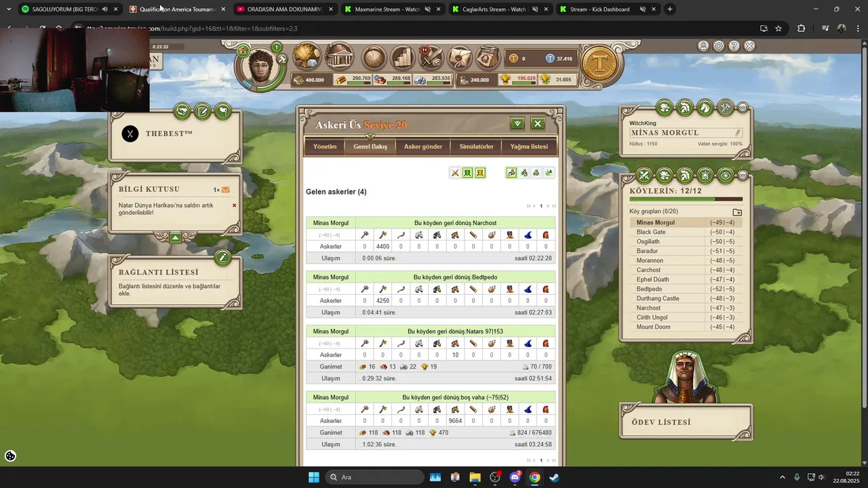Screen dimensions: 868x488
Task: Open the Asker gönder tab
Action: pyautogui.click(x=423, y=146)
